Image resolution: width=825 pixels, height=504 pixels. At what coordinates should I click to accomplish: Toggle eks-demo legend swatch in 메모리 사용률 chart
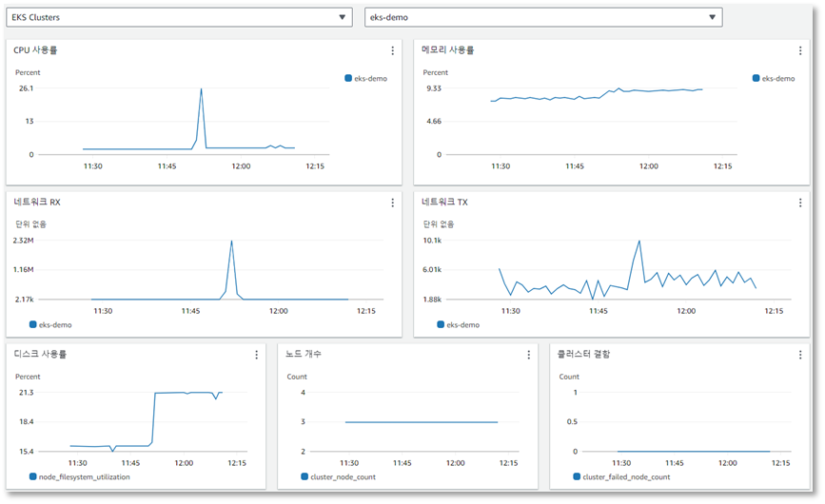pyautogui.click(x=756, y=78)
